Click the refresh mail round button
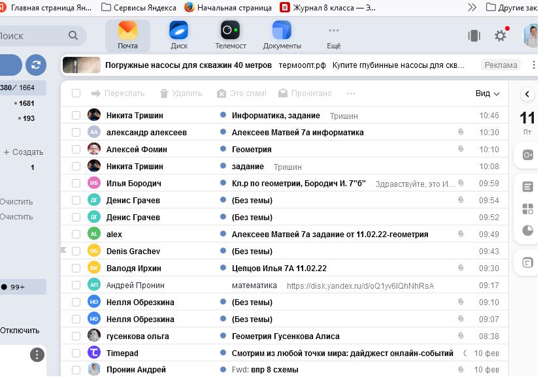The width and height of the screenshot is (543, 392). (x=36, y=65)
